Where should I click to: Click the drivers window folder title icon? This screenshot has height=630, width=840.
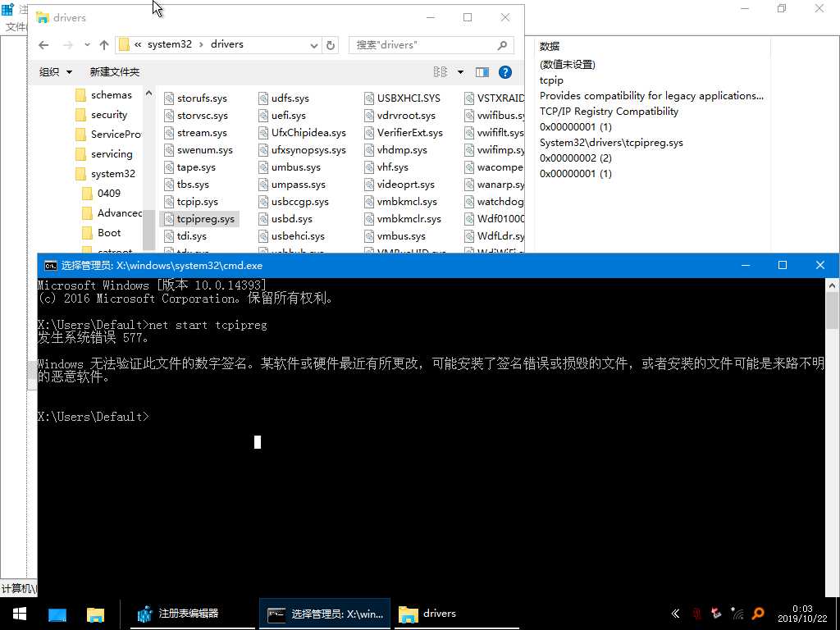pos(43,18)
